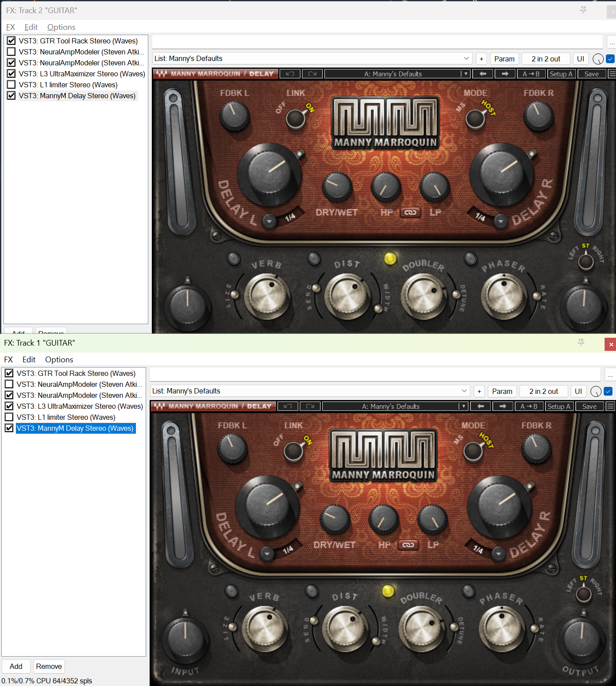
Task: Redo in Track 2 Delay plugin toolbar
Action: [x=312, y=74]
